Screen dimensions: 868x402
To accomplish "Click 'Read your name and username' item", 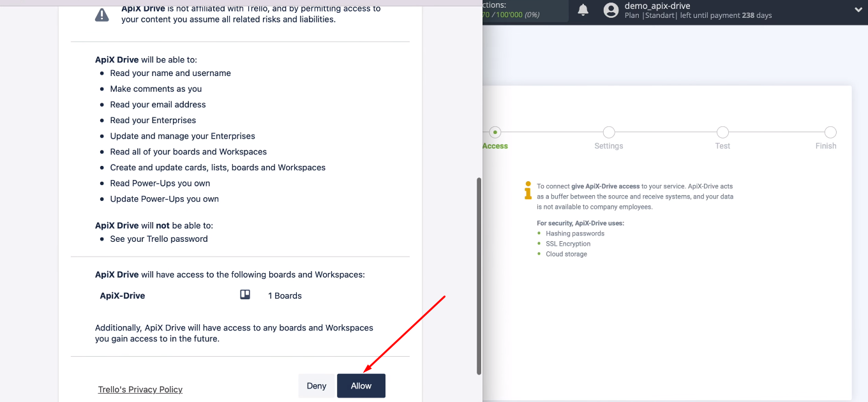I will 170,73.
